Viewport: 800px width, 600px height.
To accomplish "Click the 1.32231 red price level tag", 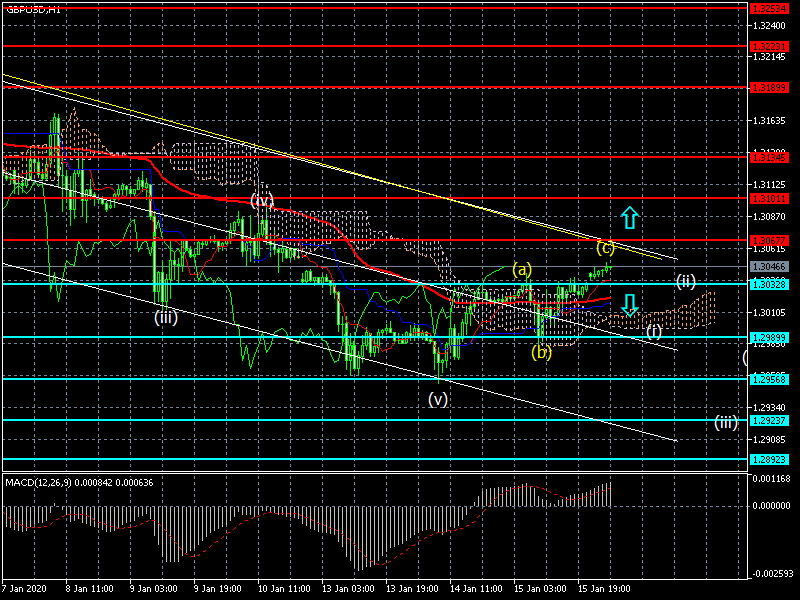I will click(x=769, y=46).
